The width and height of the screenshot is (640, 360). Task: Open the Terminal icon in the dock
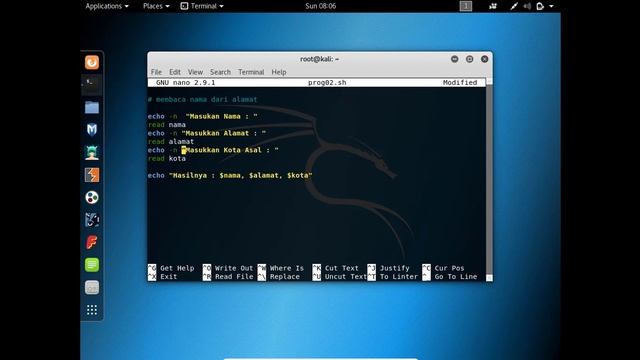[92, 85]
